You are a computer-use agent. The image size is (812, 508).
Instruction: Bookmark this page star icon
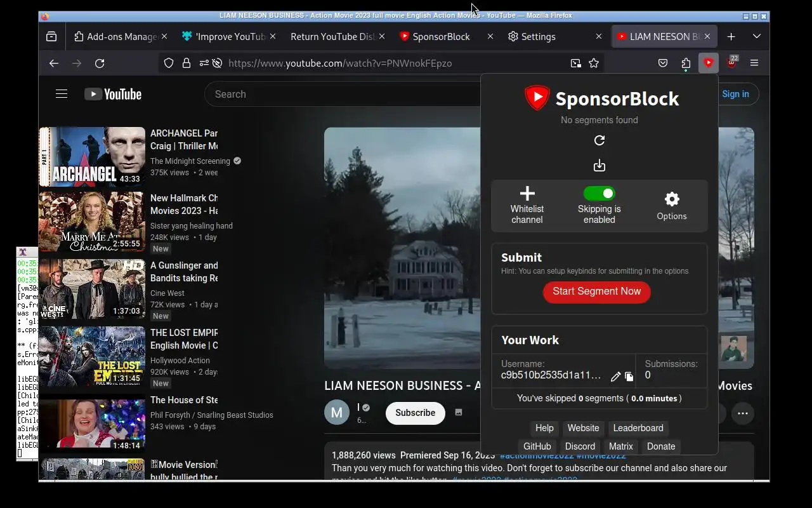pos(594,63)
